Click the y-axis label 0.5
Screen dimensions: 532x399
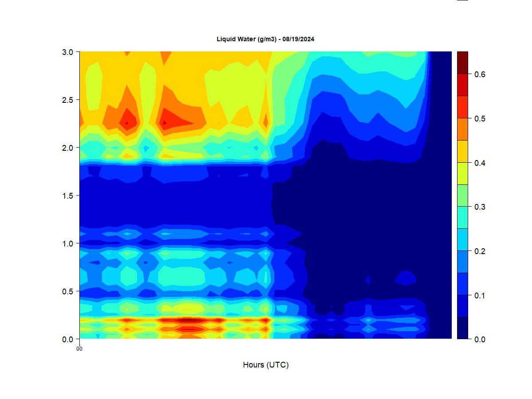[x=68, y=291]
